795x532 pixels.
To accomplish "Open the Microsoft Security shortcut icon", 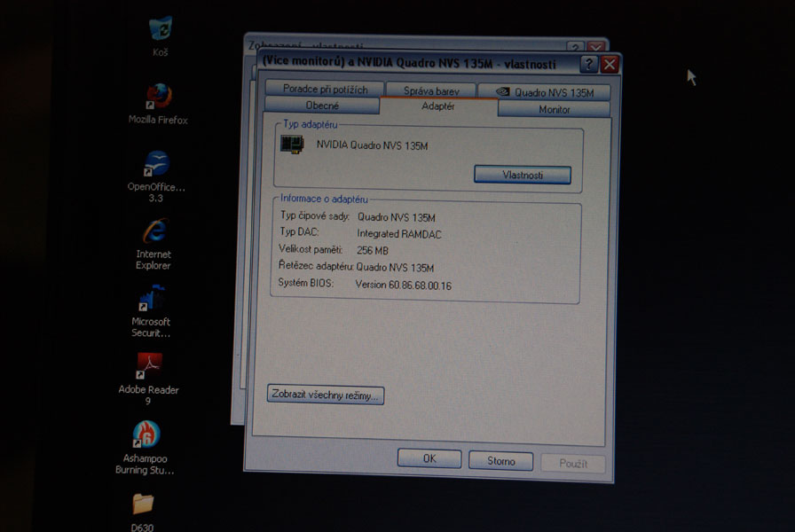I will [152, 299].
